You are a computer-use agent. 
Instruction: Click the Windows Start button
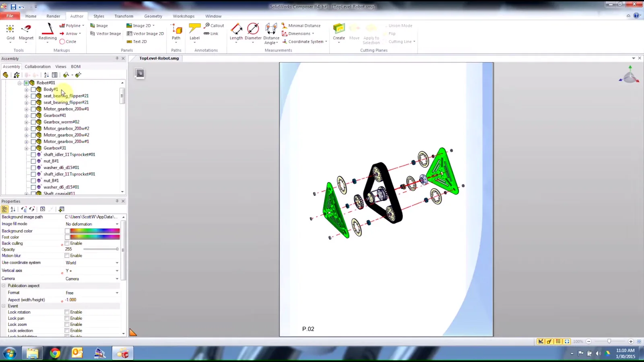click(10, 353)
